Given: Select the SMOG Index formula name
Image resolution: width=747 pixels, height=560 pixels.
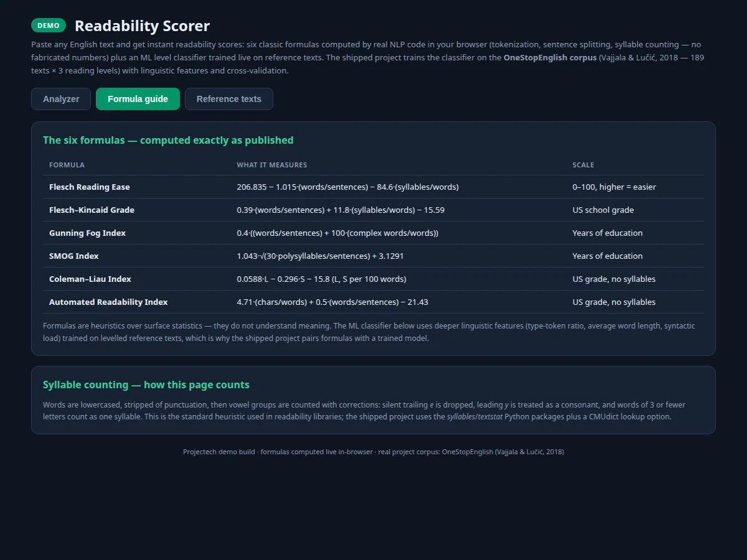Looking at the screenshot, I should (74, 256).
